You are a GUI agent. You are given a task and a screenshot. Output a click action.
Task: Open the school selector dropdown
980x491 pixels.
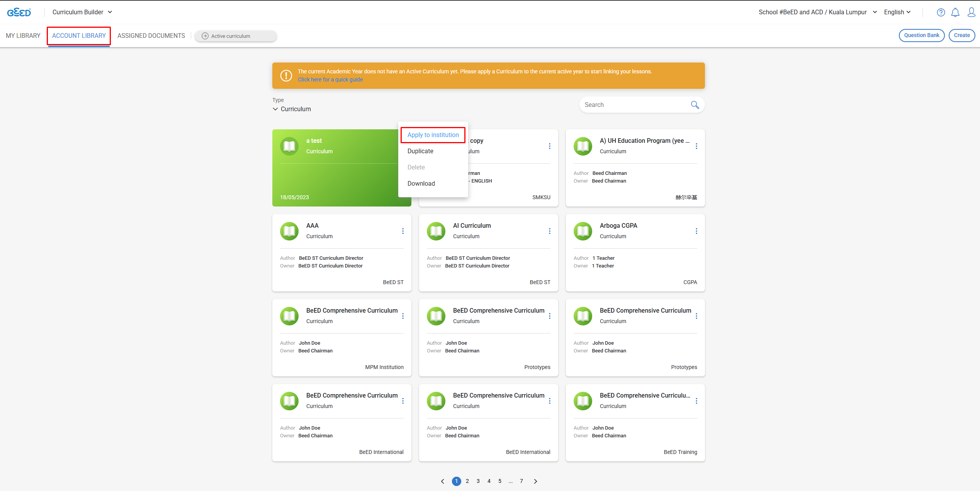pos(818,12)
